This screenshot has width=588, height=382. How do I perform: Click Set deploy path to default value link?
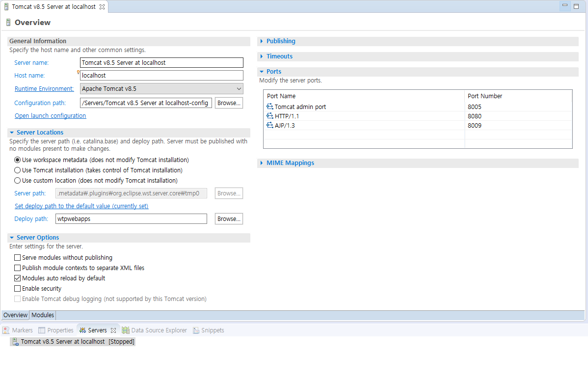[81, 206]
